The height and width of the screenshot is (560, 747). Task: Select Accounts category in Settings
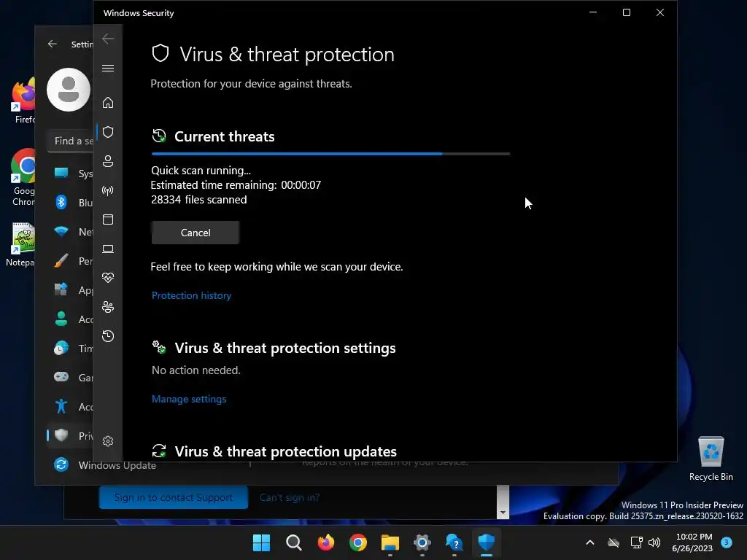coord(71,319)
